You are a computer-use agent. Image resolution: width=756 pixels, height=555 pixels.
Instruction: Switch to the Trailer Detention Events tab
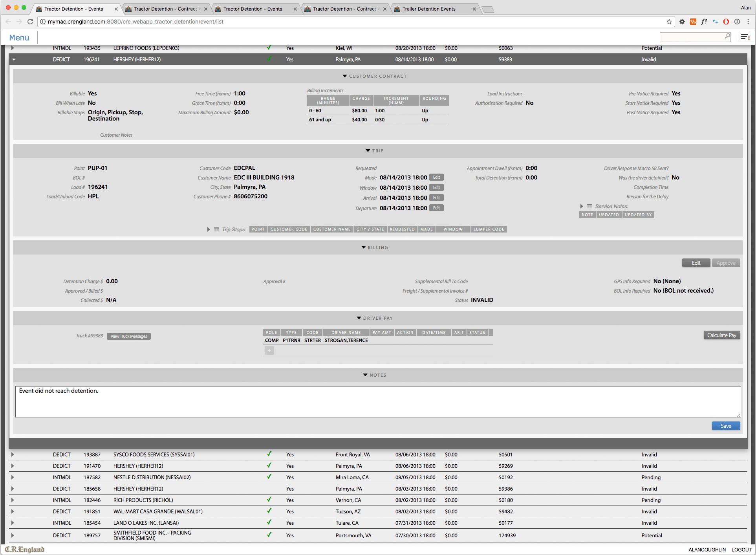(x=434, y=9)
